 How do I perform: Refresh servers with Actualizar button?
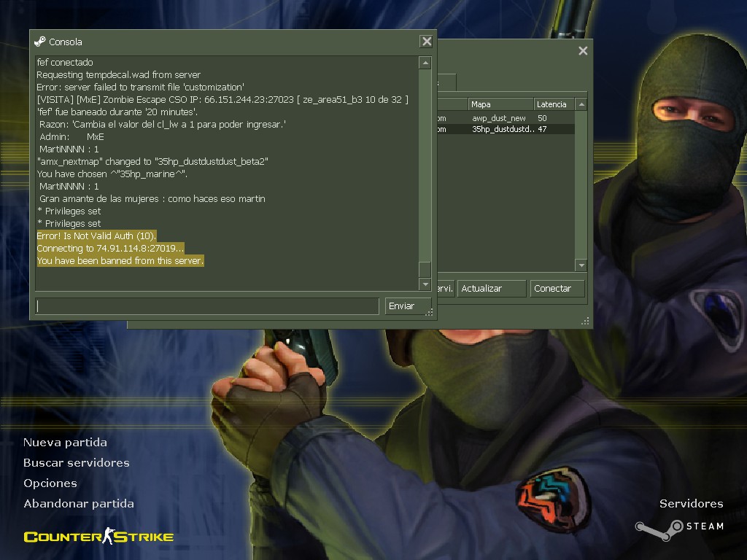click(492, 289)
